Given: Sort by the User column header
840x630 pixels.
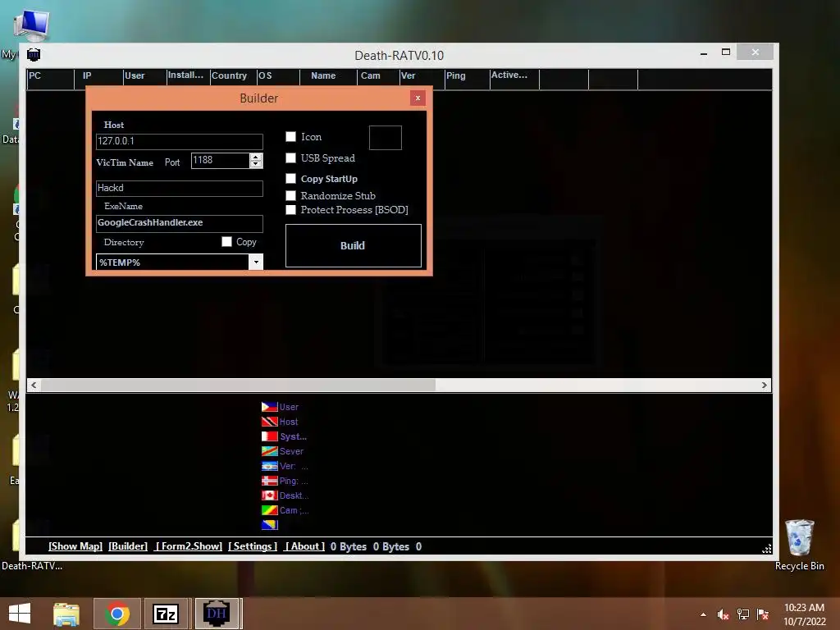Looking at the screenshot, I should [x=144, y=79].
